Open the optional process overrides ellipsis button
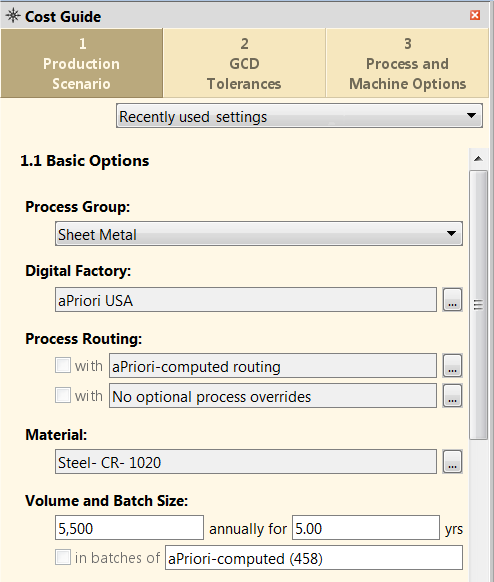This screenshot has height=582, width=494. coord(452,396)
